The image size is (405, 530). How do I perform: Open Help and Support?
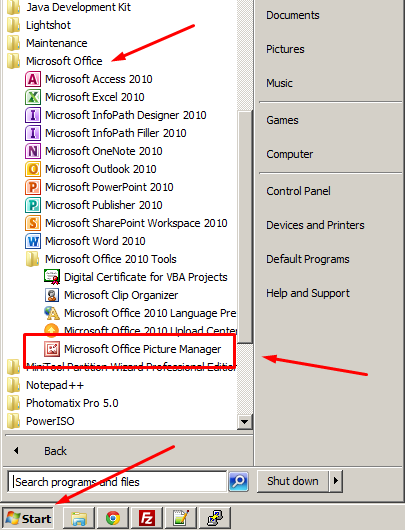(308, 293)
